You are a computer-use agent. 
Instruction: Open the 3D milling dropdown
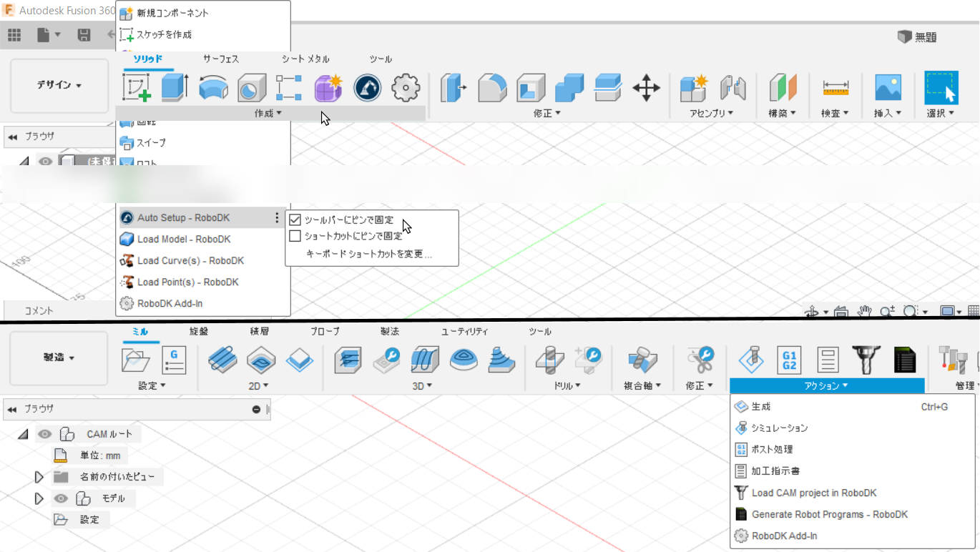(423, 385)
